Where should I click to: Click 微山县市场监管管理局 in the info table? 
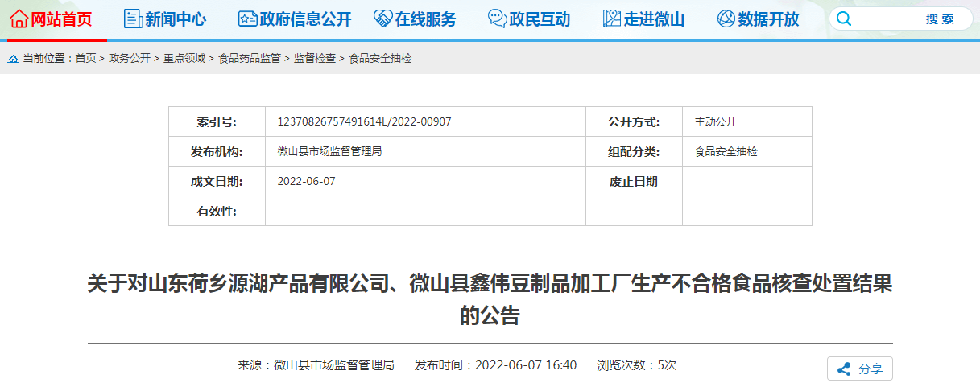pyautogui.click(x=329, y=151)
